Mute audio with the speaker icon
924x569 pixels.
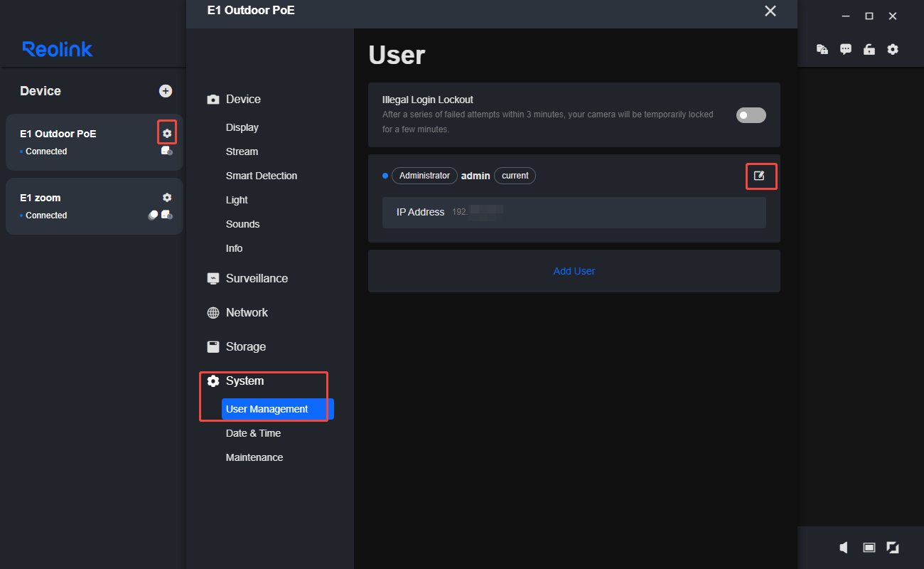(843, 548)
